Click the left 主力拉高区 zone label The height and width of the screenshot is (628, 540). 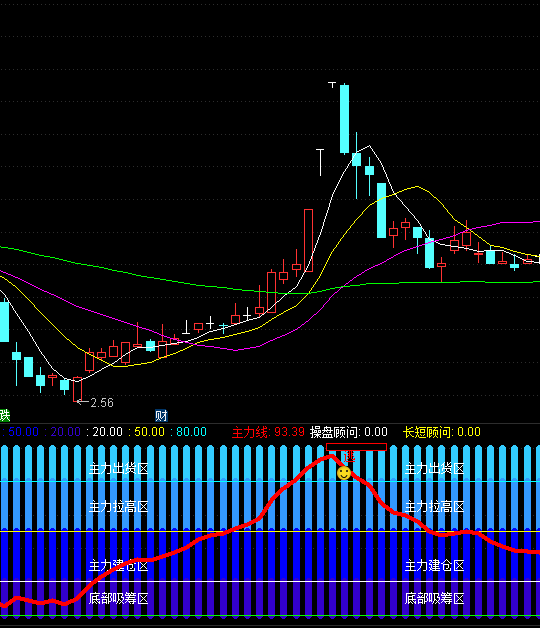(119, 507)
